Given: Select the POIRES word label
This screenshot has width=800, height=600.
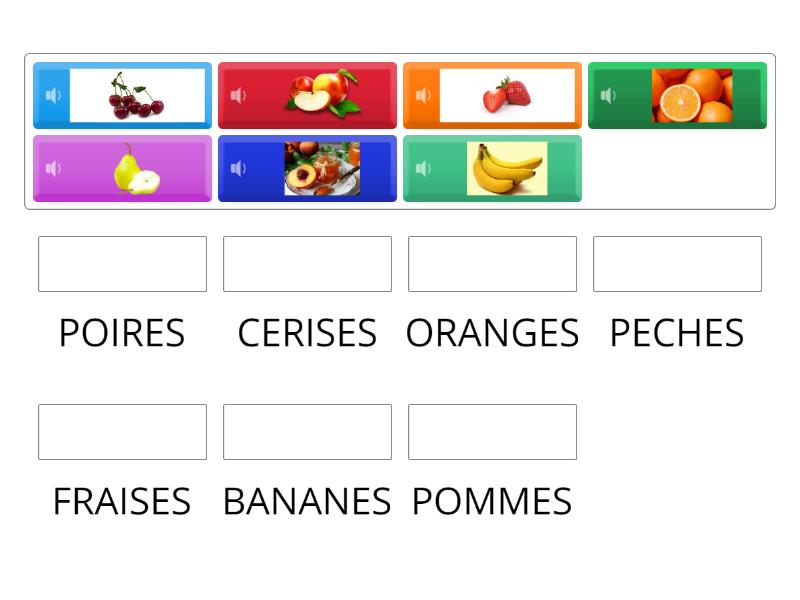Looking at the screenshot, I should [x=122, y=333].
